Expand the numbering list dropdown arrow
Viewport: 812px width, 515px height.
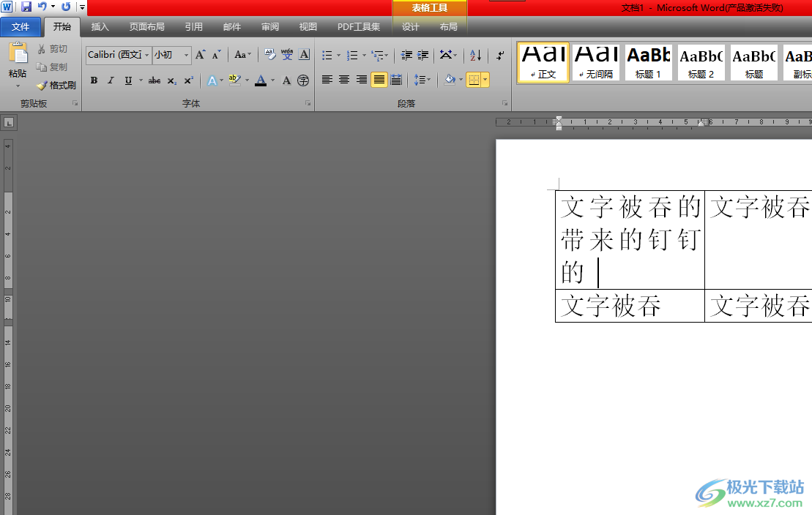click(x=364, y=56)
